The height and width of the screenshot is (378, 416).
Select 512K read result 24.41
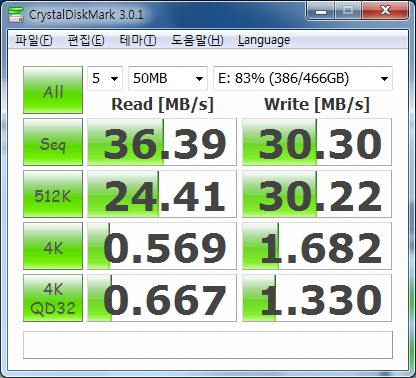162,194
